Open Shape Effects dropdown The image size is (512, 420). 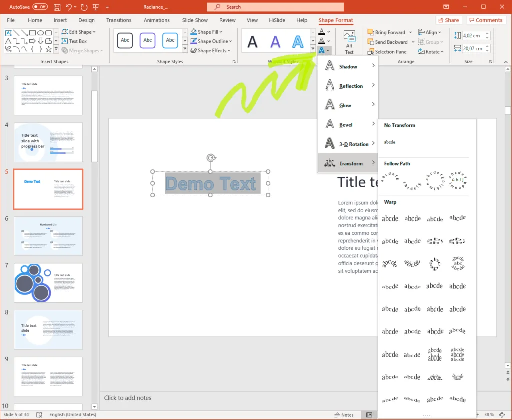[x=210, y=50]
